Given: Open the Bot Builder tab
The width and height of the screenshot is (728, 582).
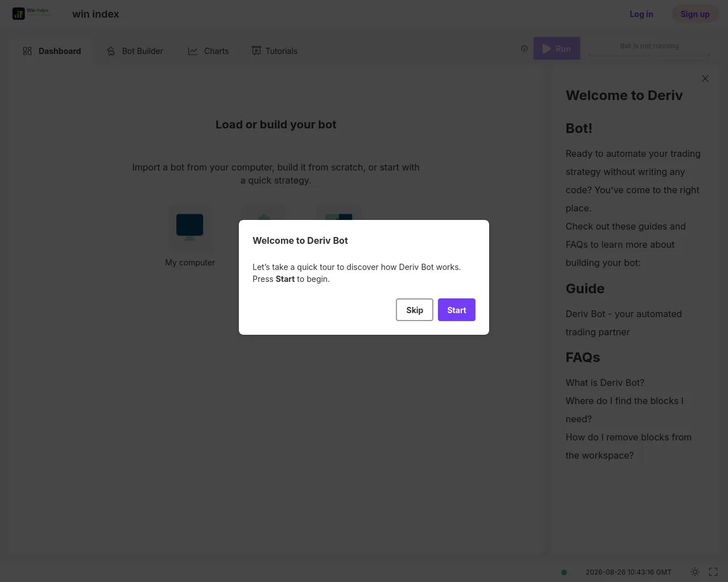Looking at the screenshot, I should coord(135,51).
